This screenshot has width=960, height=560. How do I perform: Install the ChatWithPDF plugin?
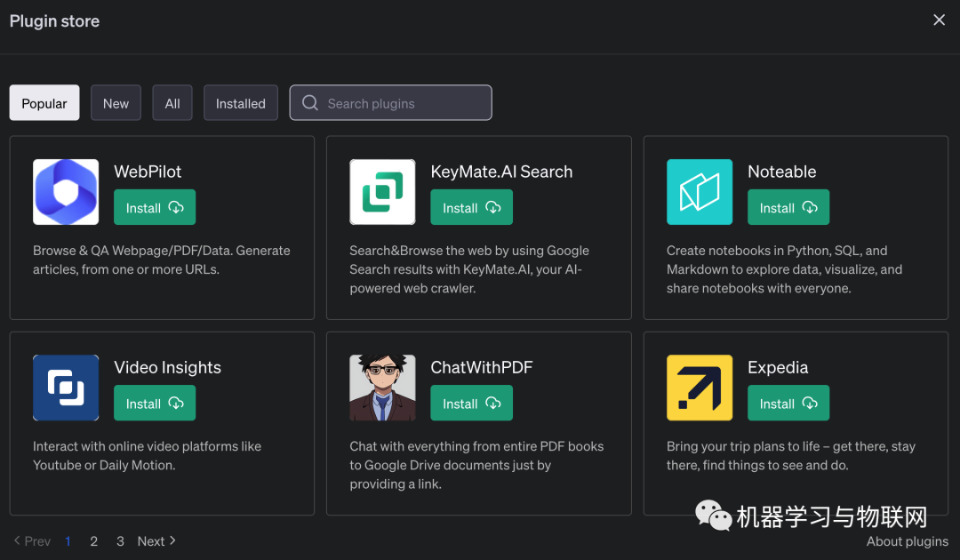471,404
